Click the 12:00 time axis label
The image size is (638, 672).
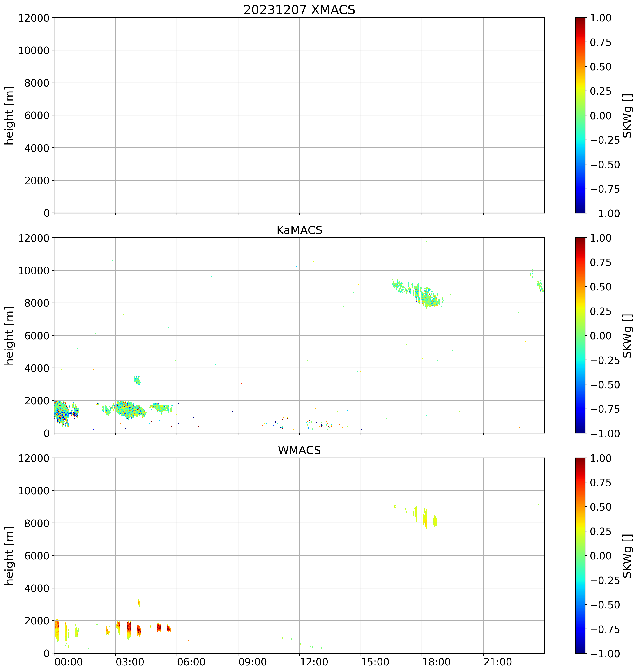(314, 662)
